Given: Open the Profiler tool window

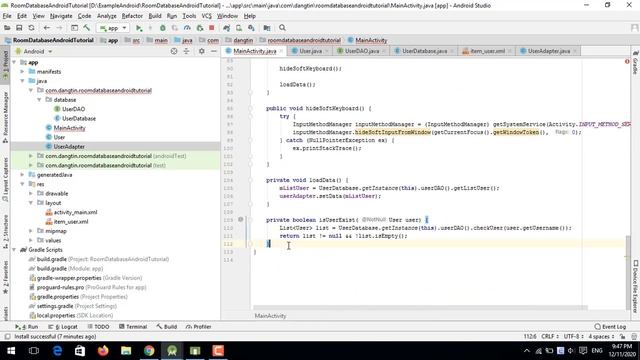Looking at the screenshot, I should coord(198,327).
